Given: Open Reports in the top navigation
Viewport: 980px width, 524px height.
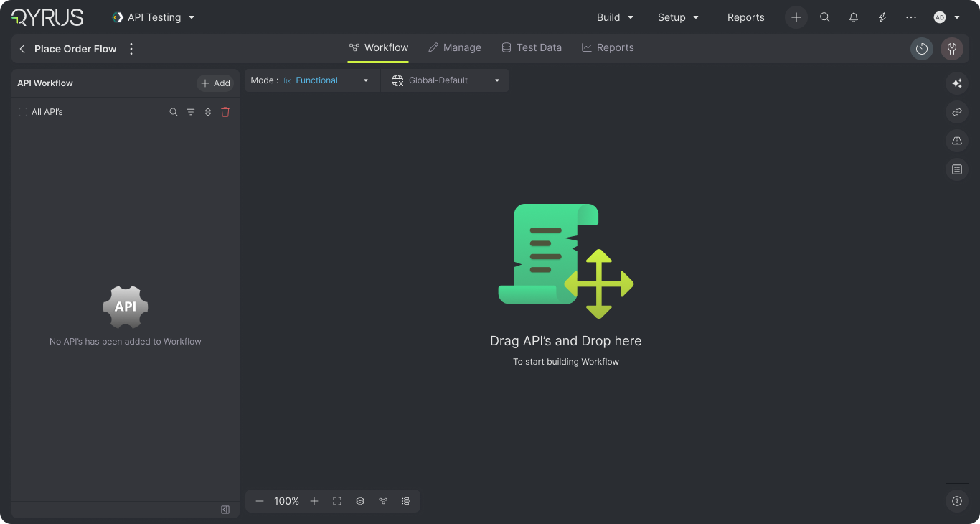Looking at the screenshot, I should [746, 17].
